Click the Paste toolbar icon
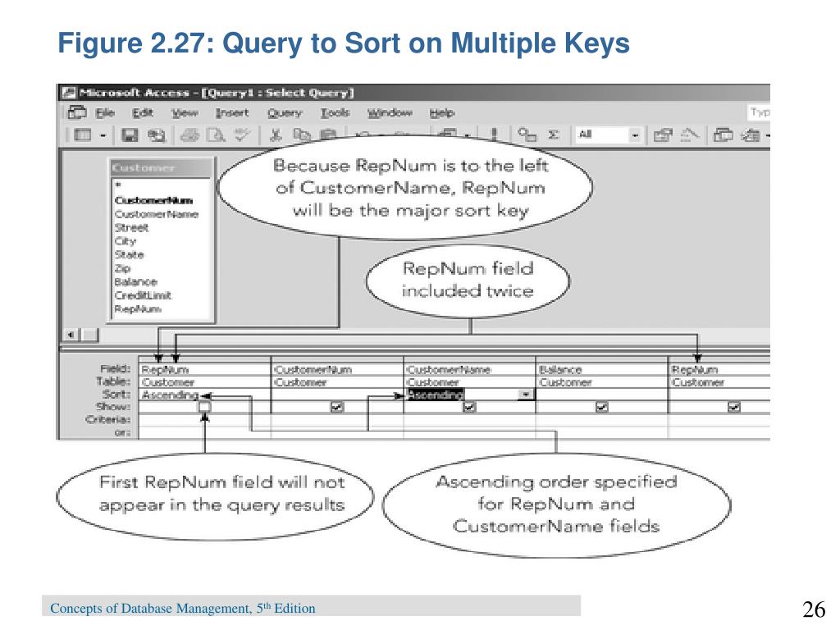This screenshot has height=630, width=840. pos(328,135)
